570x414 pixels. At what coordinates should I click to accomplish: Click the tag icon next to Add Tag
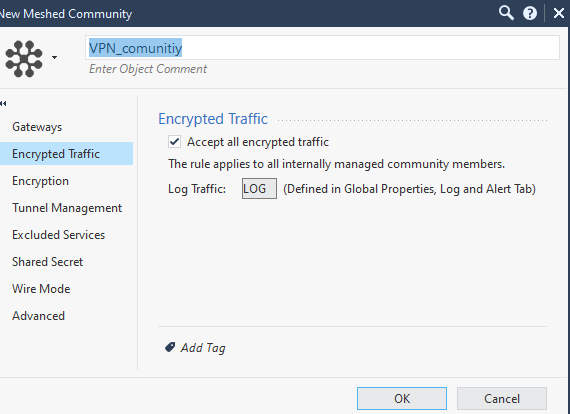click(170, 347)
